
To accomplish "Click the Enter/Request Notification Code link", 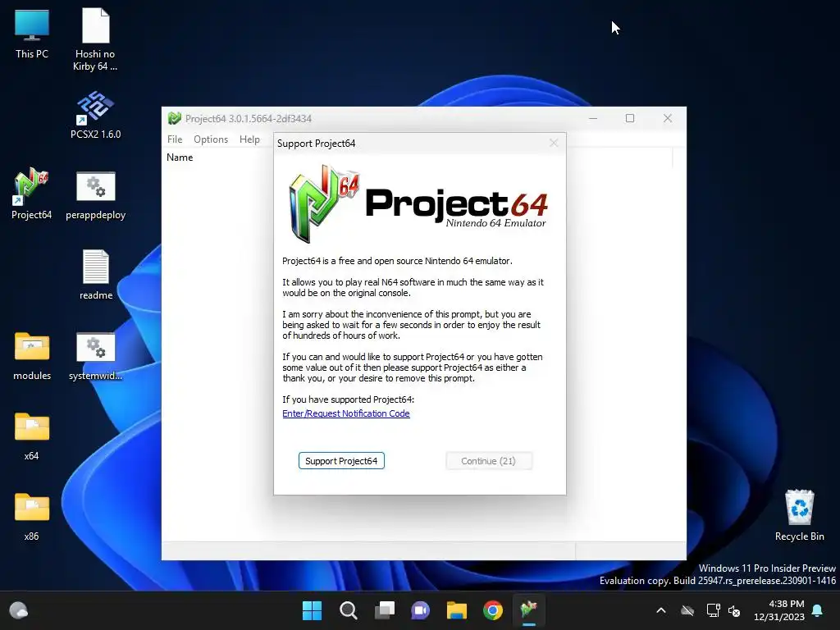I will click(346, 413).
